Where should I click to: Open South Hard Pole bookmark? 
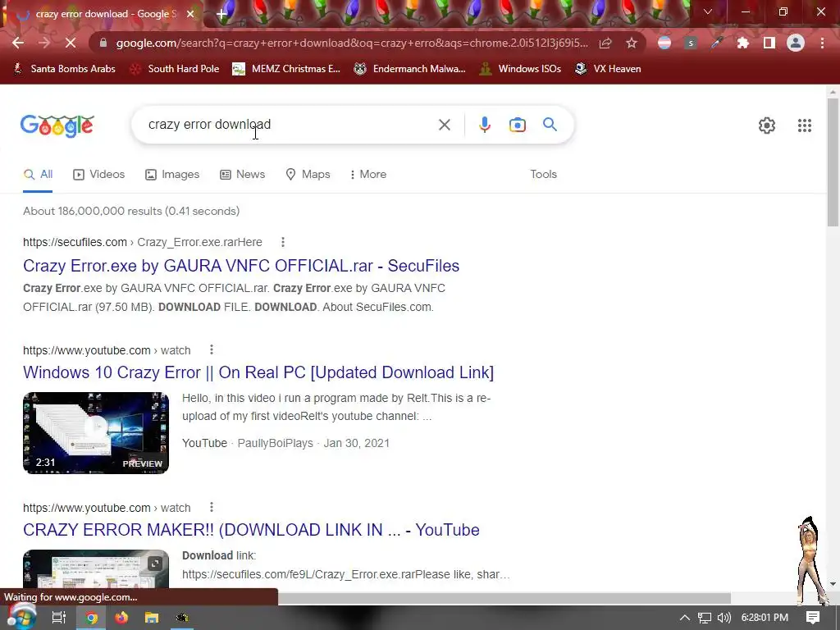tap(175, 69)
